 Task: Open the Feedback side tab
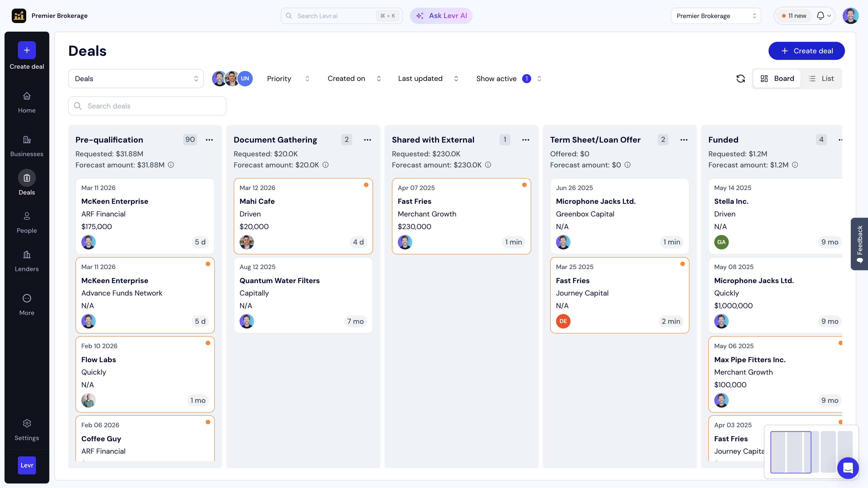(x=860, y=244)
